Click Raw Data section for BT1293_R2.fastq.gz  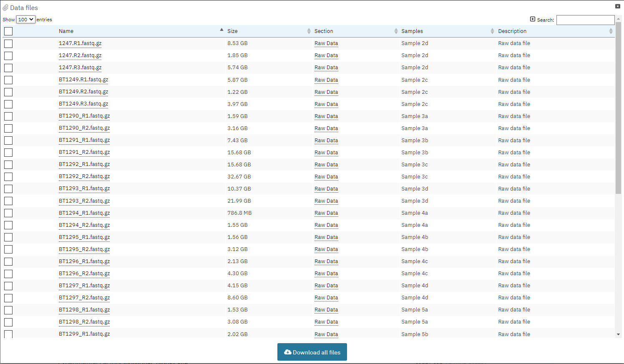tap(326, 201)
